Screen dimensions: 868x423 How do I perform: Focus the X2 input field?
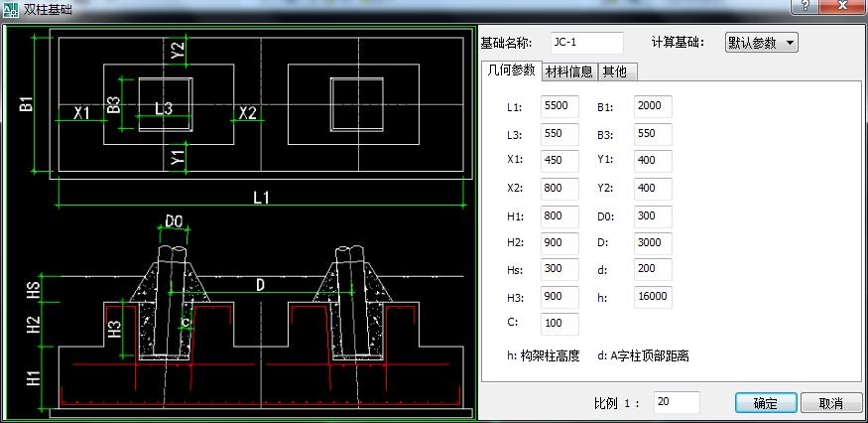pyautogui.click(x=559, y=188)
